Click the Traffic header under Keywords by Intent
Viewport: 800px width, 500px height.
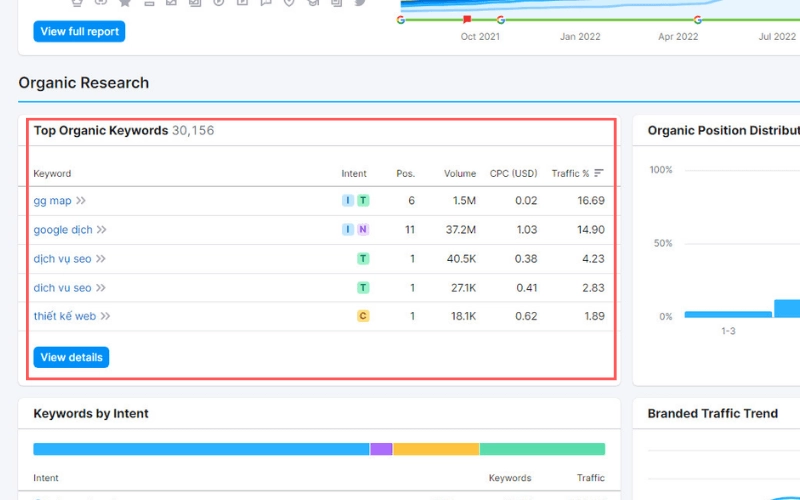coord(591,478)
